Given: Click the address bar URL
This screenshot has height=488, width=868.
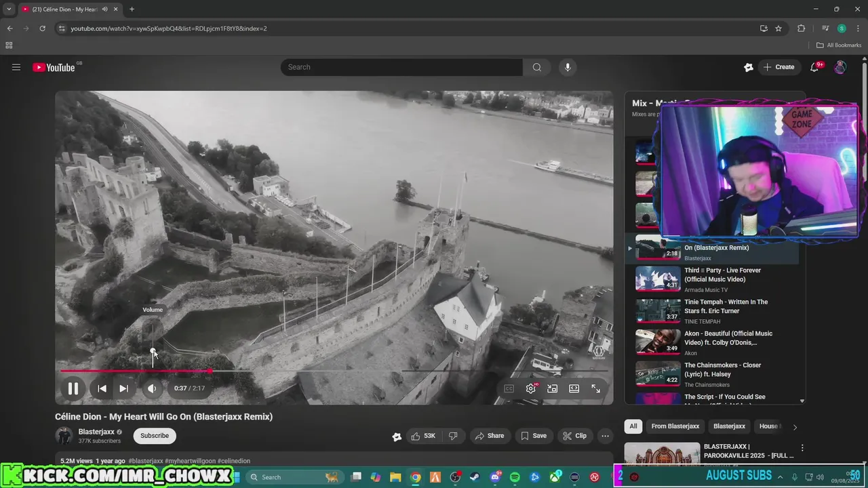Looking at the screenshot, I should tap(169, 28).
